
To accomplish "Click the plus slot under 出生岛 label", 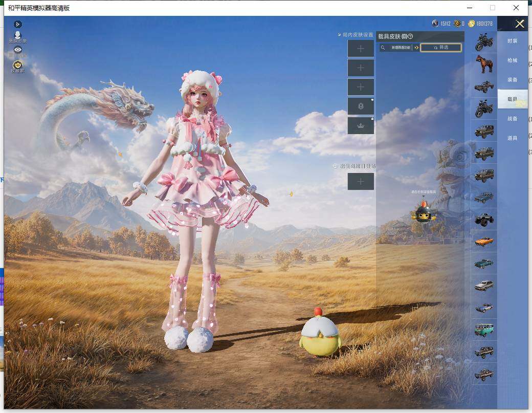I will (361, 182).
